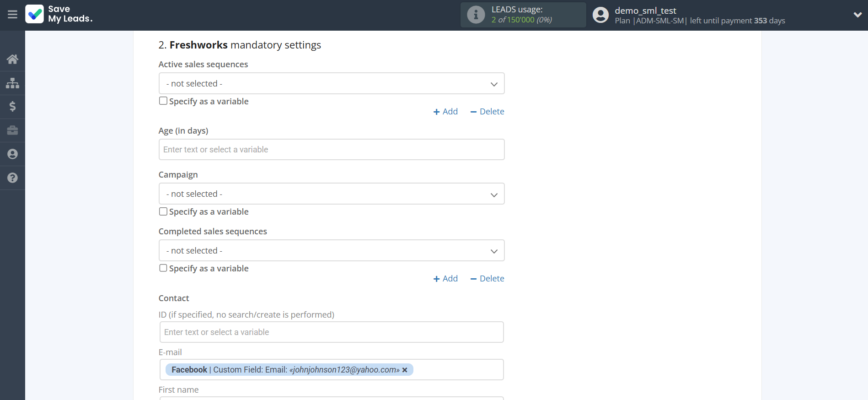Click the Save My Leads logo

[59, 14]
